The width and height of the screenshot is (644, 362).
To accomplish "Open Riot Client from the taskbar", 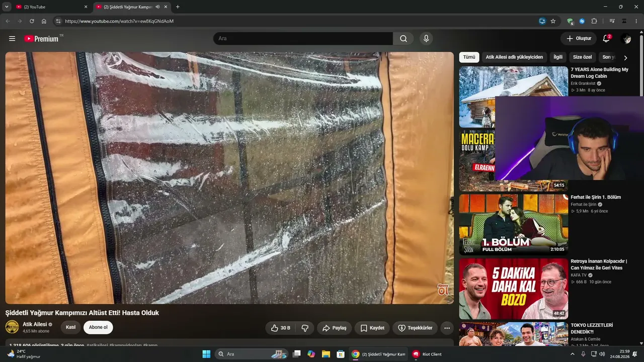I will pyautogui.click(x=427, y=354).
